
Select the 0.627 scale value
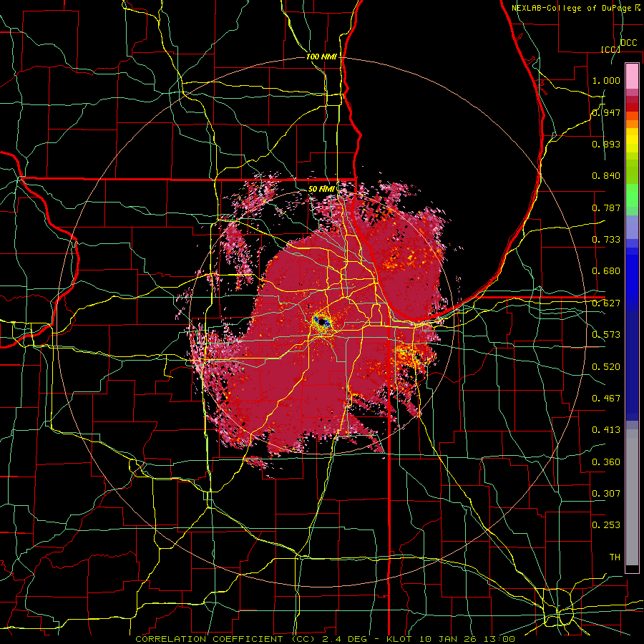coord(606,303)
